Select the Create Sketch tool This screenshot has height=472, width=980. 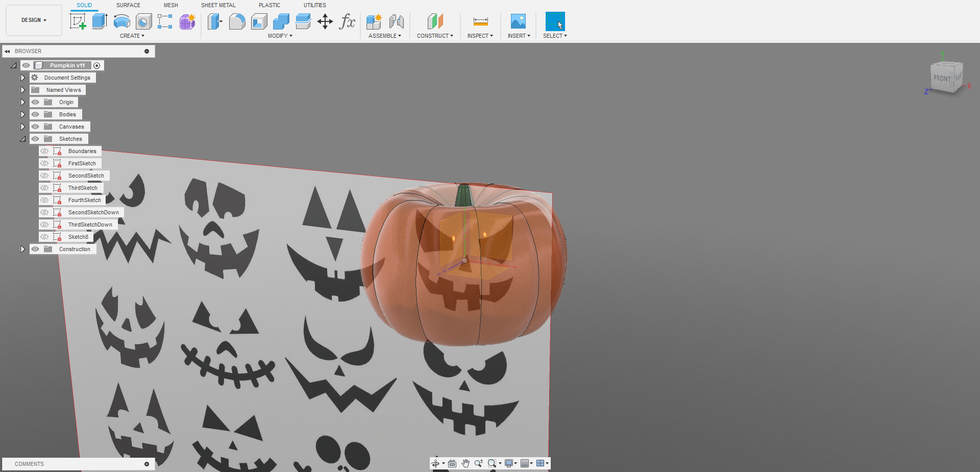coord(78,21)
